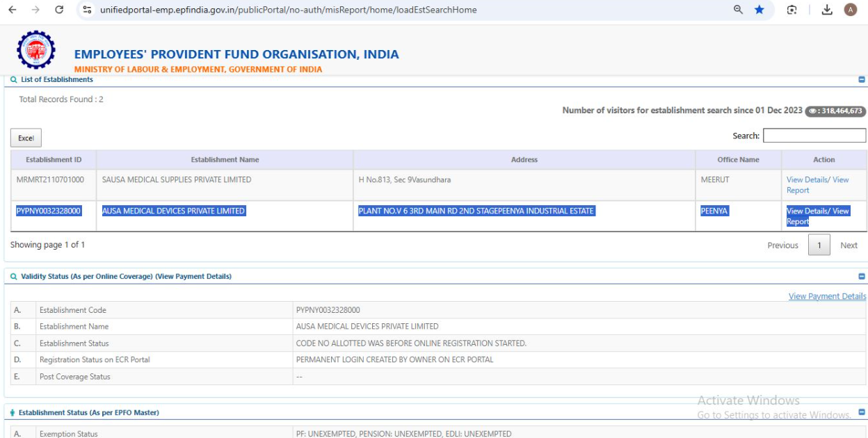This screenshot has width=868, height=438.
Task: Export the table using Excel button
Action: tap(26, 138)
